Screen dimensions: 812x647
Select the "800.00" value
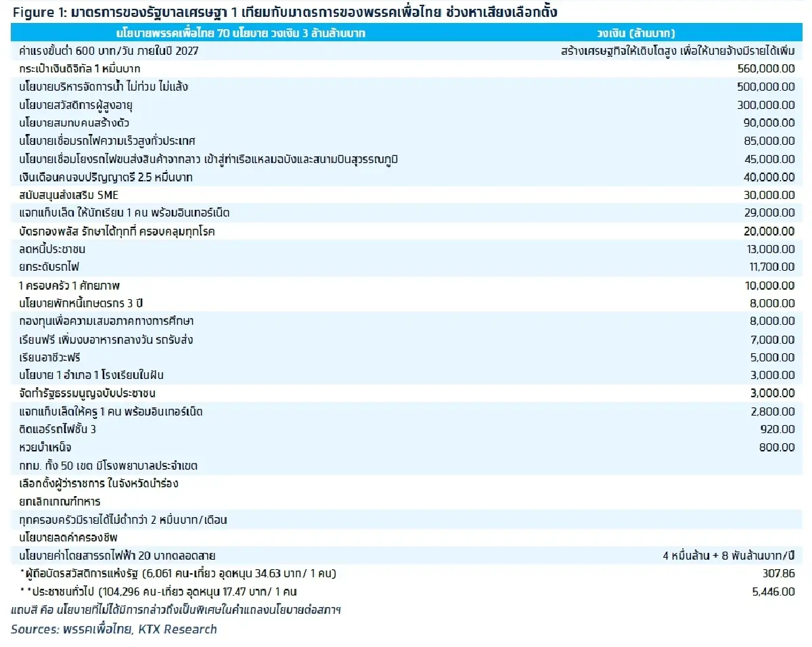pyautogui.click(x=778, y=447)
